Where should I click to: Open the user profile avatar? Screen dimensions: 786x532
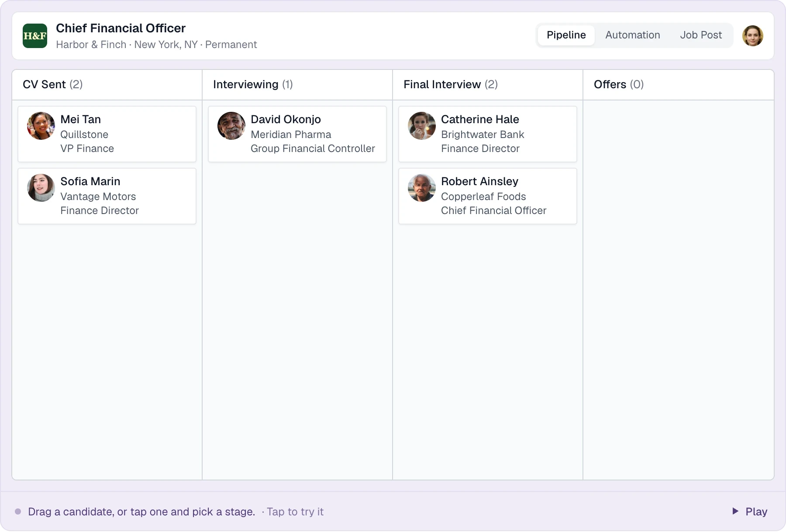coord(753,36)
